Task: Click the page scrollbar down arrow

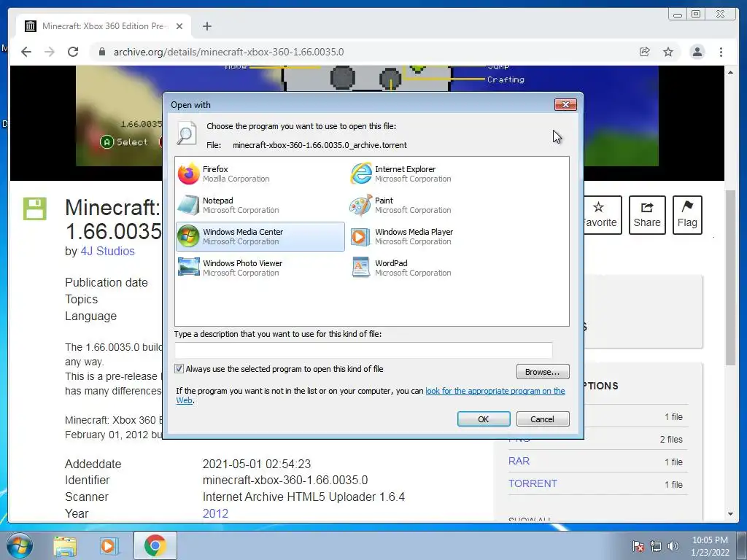Action: (x=731, y=514)
